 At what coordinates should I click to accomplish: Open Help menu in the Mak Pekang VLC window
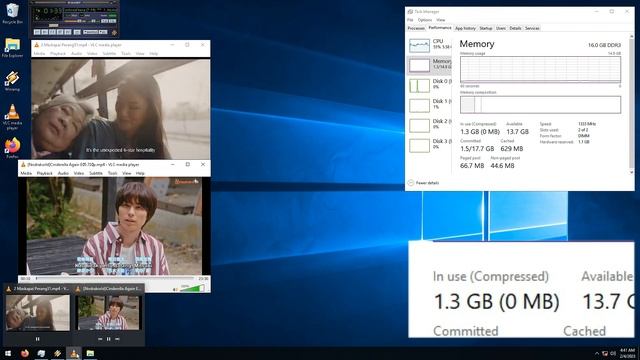(153, 53)
